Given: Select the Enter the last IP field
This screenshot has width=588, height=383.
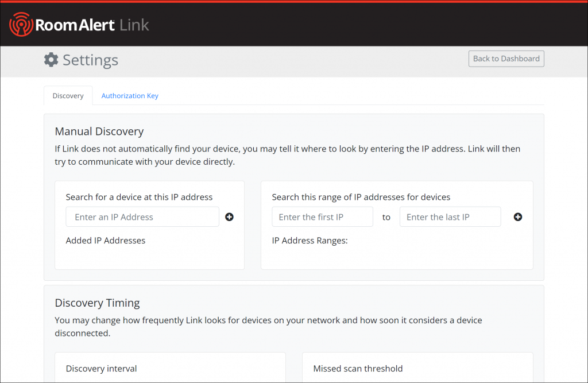Looking at the screenshot, I should (x=450, y=216).
